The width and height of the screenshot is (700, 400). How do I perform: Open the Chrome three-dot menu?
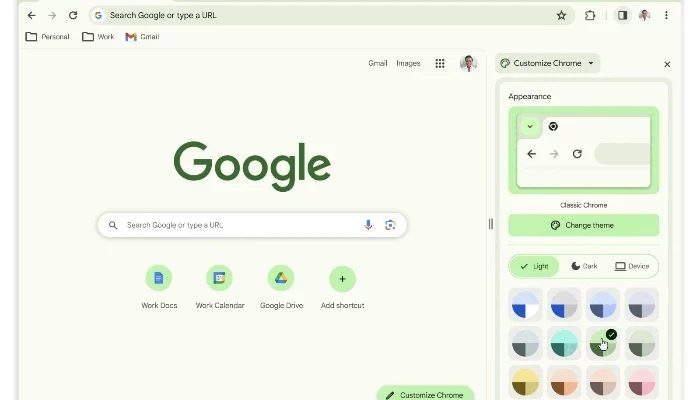pyautogui.click(x=666, y=15)
